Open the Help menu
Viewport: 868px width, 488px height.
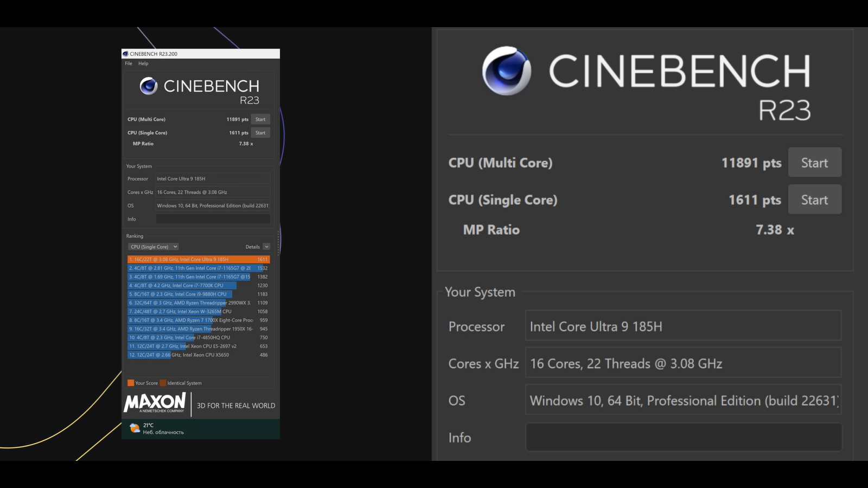(143, 63)
